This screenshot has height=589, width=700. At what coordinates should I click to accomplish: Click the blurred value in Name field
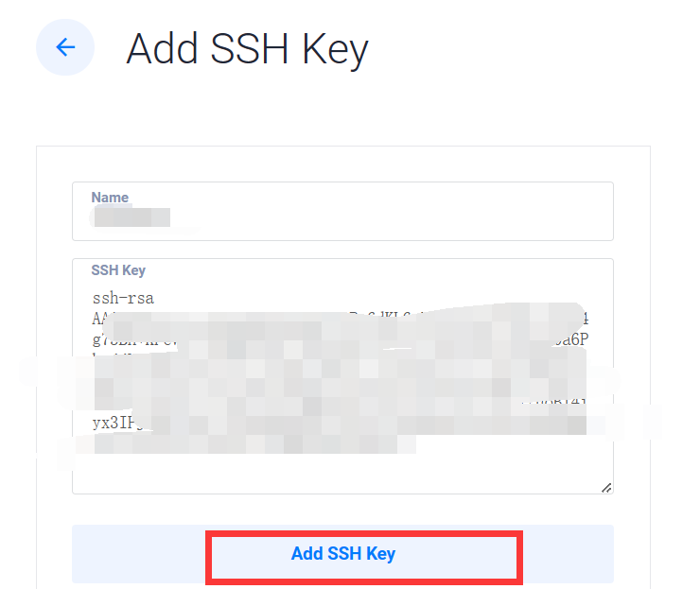pos(131,218)
